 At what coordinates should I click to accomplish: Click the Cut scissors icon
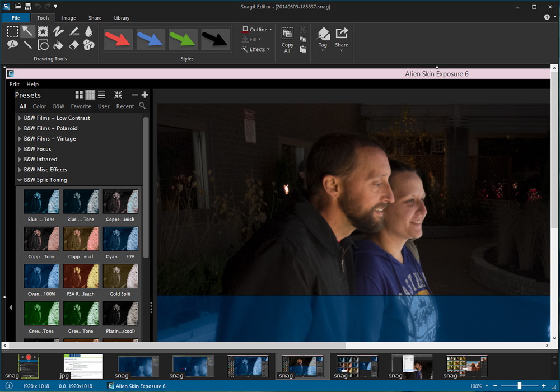(x=303, y=30)
